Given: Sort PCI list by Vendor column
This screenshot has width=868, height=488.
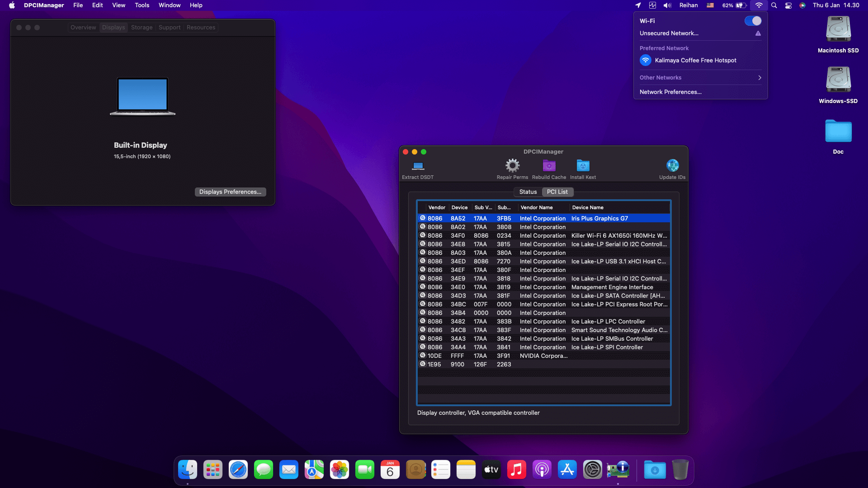Looking at the screenshot, I should pyautogui.click(x=437, y=208).
